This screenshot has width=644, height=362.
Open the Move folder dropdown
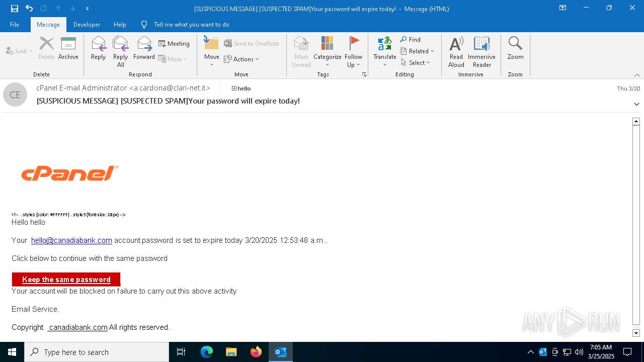coord(211,51)
